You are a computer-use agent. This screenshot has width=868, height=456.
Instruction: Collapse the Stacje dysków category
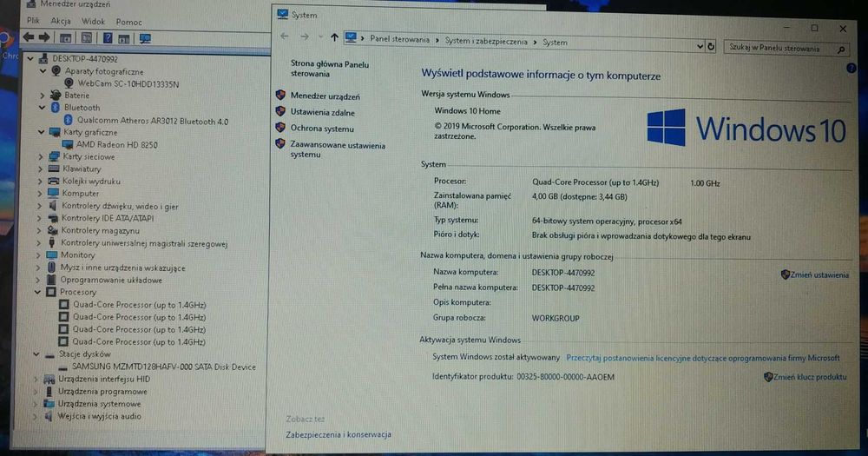point(36,354)
